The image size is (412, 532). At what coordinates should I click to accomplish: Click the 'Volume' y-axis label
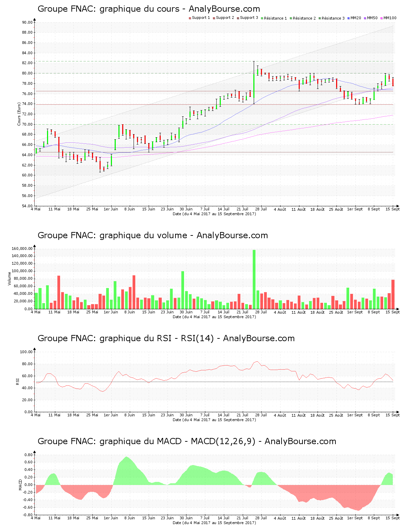[10, 278]
